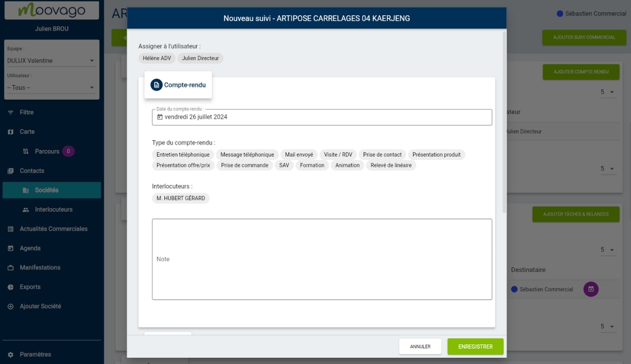The height and width of the screenshot is (364, 631).
Task: Select Prise de commande chip
Action: pos(245,165)
